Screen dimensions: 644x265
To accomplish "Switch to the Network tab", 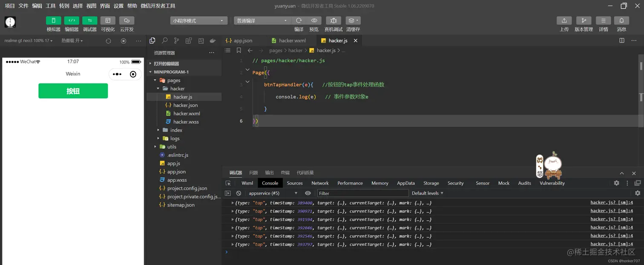I will coord(320,183).
